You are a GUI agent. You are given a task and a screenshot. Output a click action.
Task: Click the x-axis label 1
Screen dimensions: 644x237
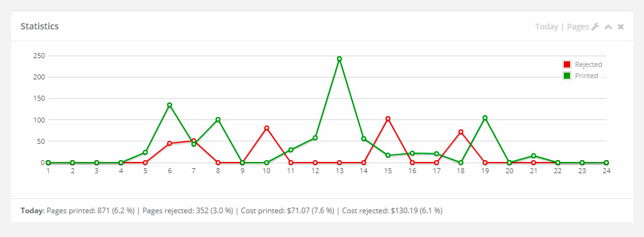coord(48,171)
